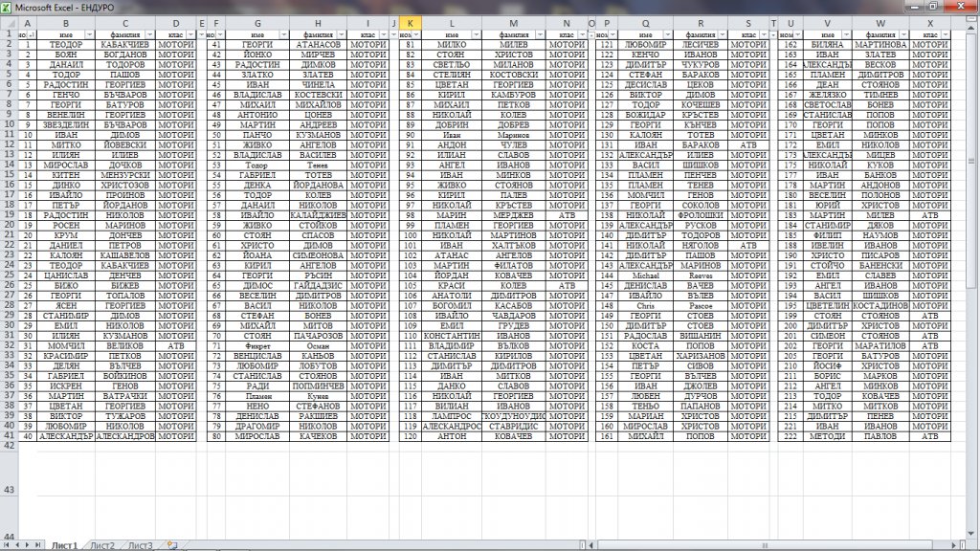Jump to last sheet tab with navigation arrow
The image size is (980, 551).
[37, 545]
